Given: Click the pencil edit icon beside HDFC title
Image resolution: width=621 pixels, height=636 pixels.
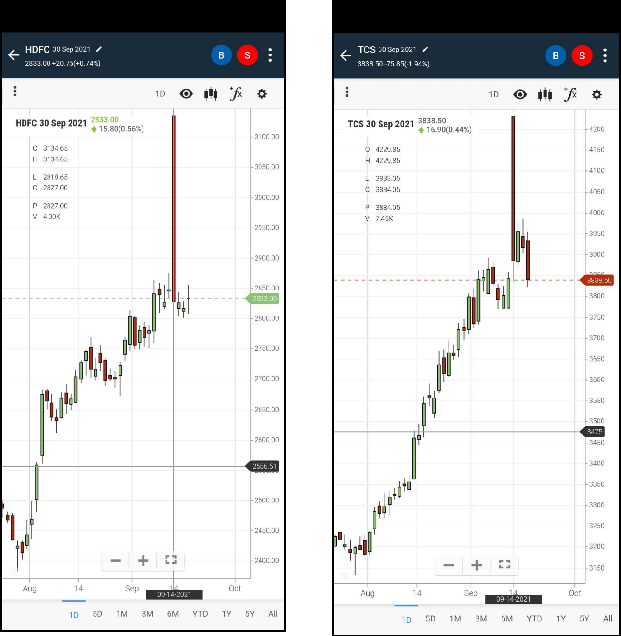Looking at the screenshot, I should click(x=99, y=49).
